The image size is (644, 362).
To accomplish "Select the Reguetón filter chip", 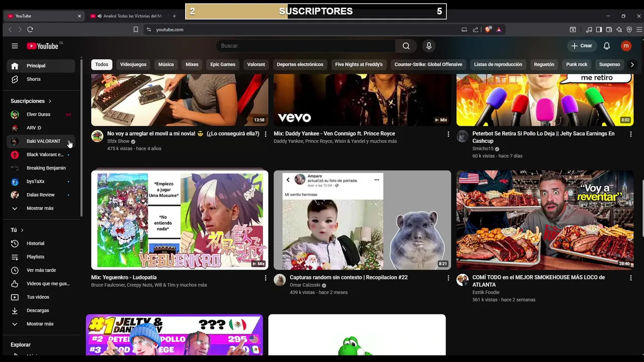I will 544,64.
